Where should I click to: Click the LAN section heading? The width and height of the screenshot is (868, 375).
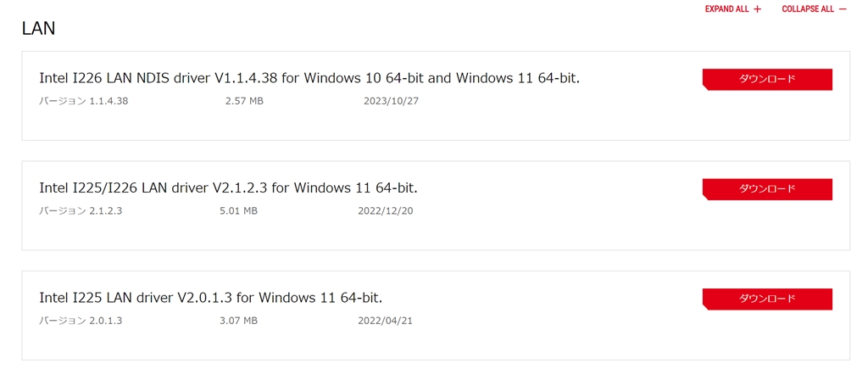coord(38,28)
